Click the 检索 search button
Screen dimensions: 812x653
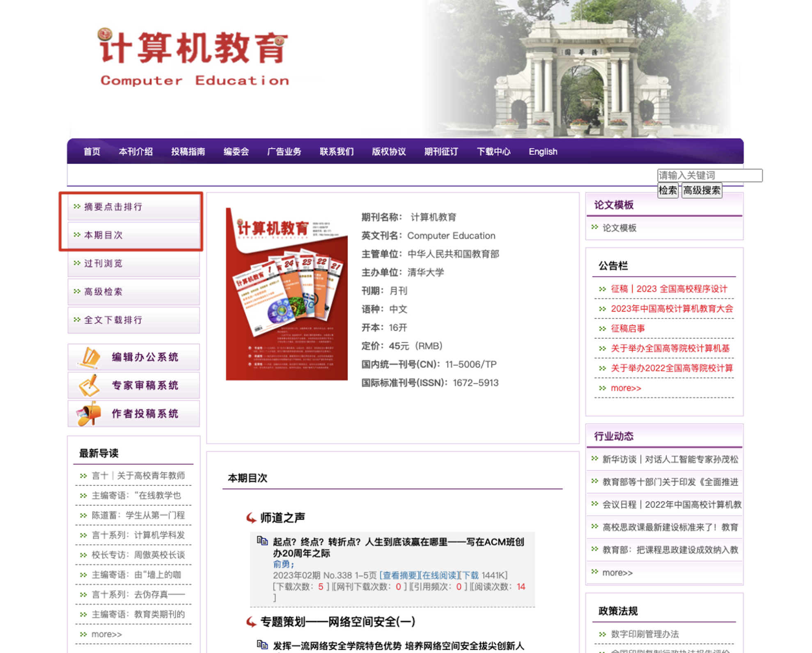[667, 191]
